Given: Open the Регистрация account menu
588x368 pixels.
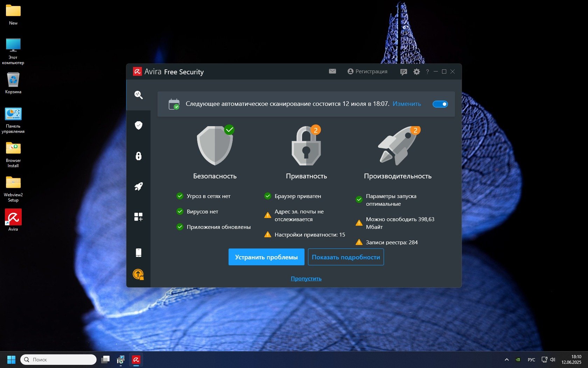Looking at the screenshot, I should 367,71.
